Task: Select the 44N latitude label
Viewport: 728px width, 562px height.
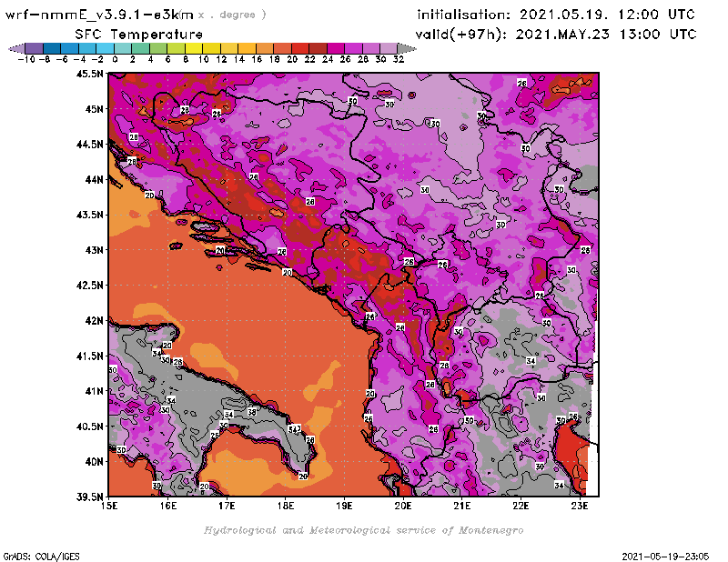Action: pyautogui.click(x=94, y=179)
